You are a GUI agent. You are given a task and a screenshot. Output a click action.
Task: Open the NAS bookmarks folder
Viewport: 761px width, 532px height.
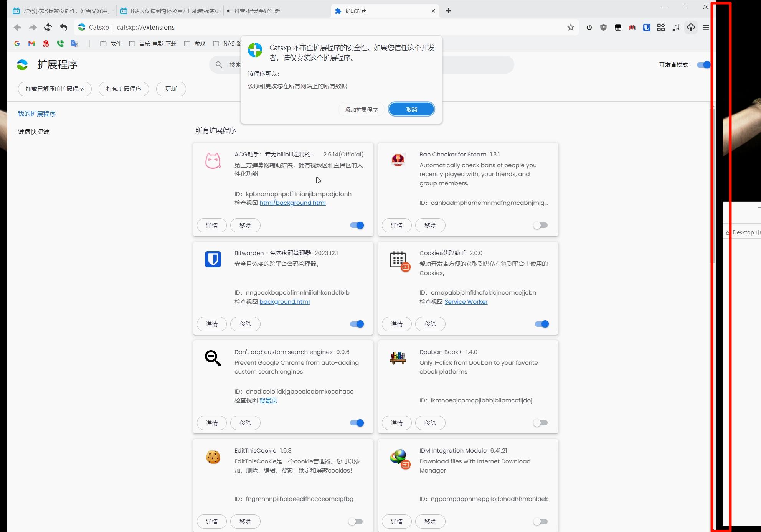[227, 44]
